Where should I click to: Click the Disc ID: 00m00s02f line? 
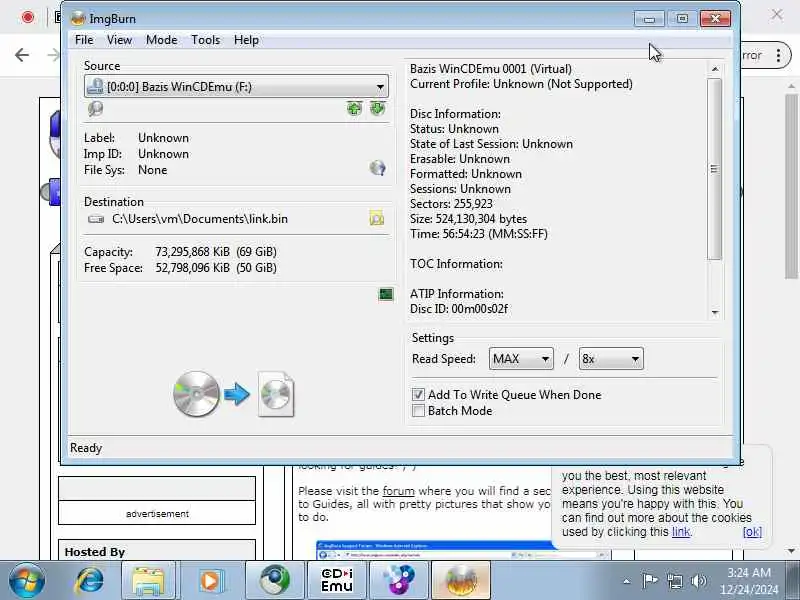(x=459, y=309)
